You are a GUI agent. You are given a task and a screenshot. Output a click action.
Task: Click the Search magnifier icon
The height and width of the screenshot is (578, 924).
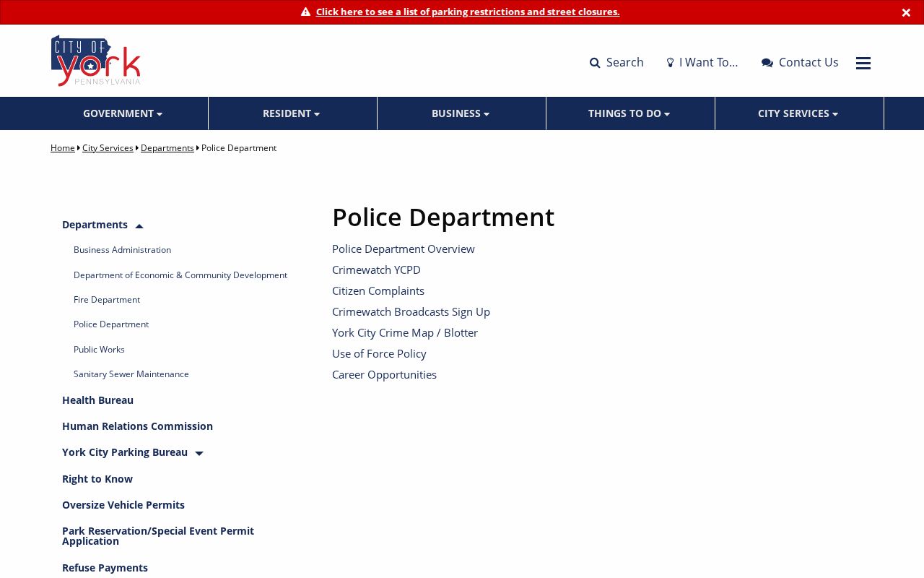595,63
